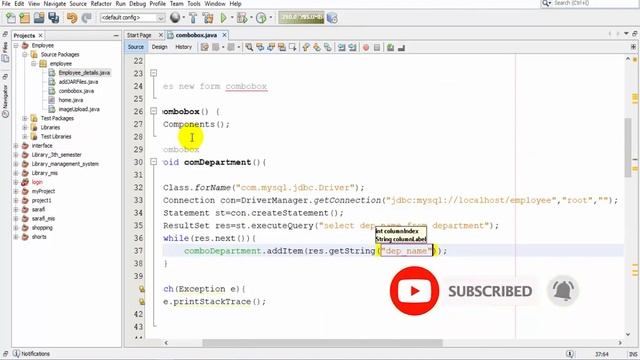Viewport: 640px width, 360px height.
Task: Close the combobox.java tab
Action: [224, 35]
